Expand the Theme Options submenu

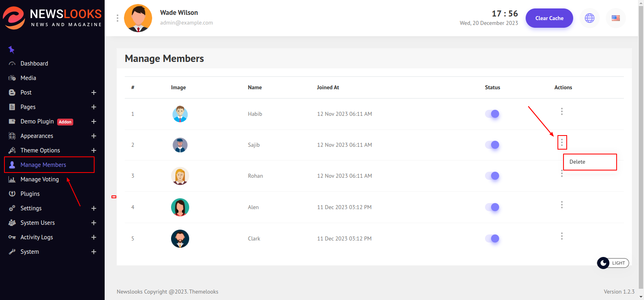(94, 150)
